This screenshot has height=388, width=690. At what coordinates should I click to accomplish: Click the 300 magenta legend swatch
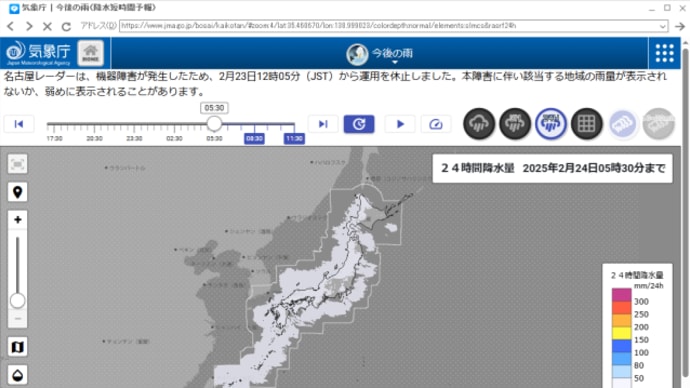click(621, 295)
